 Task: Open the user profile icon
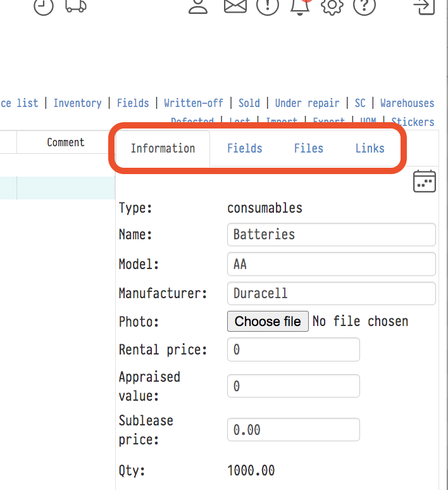[x=198, y=6]
